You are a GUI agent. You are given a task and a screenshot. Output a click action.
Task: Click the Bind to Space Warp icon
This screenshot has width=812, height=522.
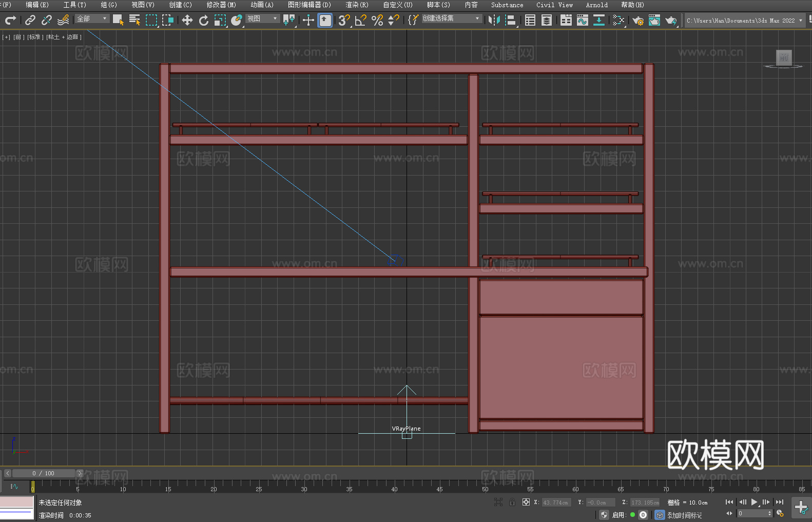(x=63, y=20)
